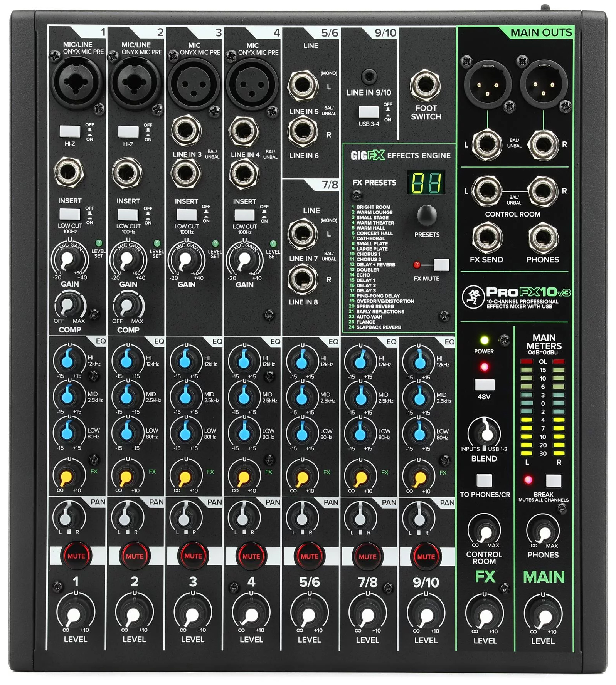Toggle the USB 3-4 switch on channel 9/10
The image size is (616, 685).
tap(369, 112)
